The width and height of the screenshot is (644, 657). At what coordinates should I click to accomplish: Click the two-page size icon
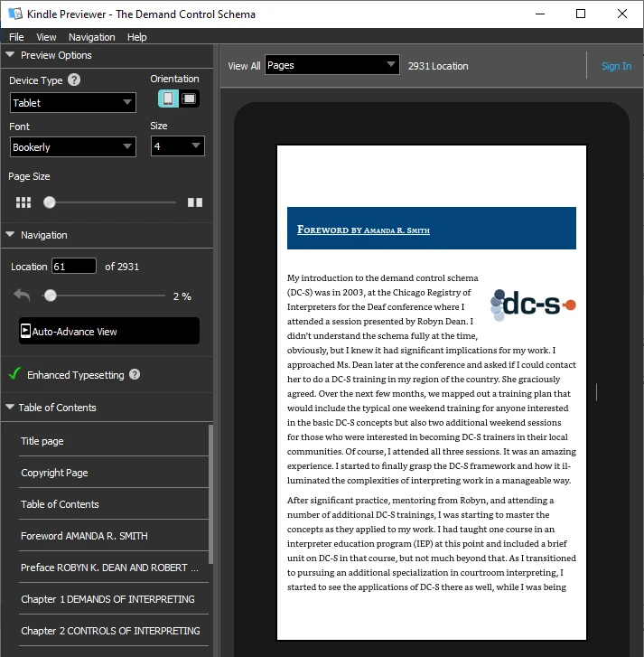pyautogui.click(x=195, y=202)
